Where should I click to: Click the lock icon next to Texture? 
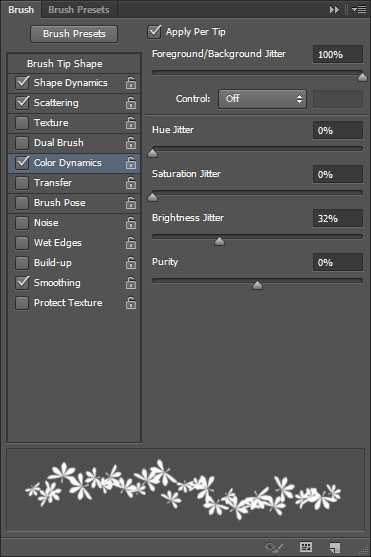click(131, 123)
